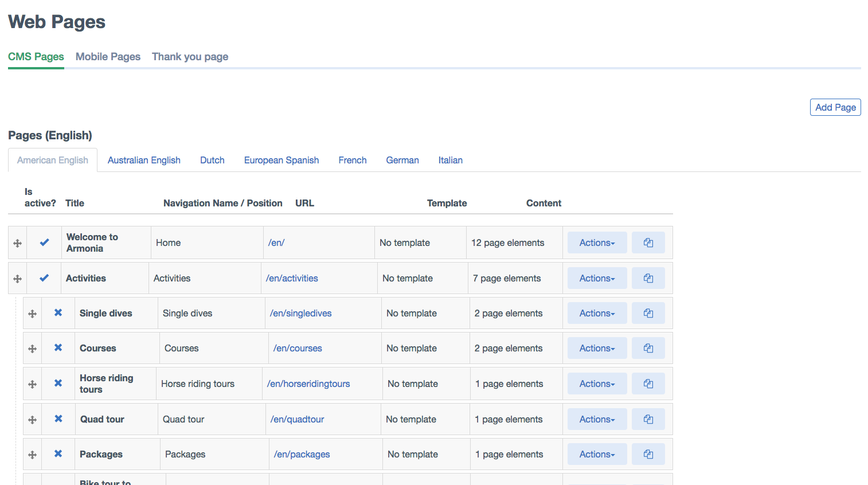Open Actions dropdown for Welcome to Armonia
This screenshot has width=868, height=485.
point(597,242)
